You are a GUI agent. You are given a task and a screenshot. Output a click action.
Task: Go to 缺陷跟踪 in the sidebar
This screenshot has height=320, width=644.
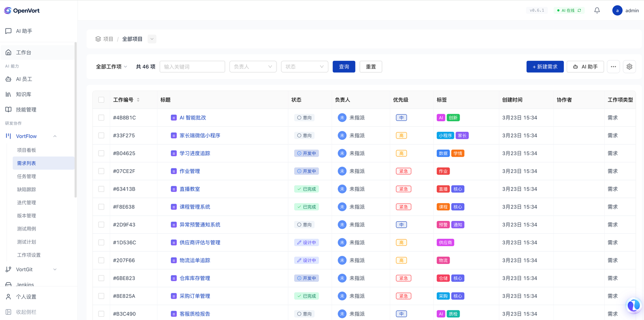coord(27,189)
